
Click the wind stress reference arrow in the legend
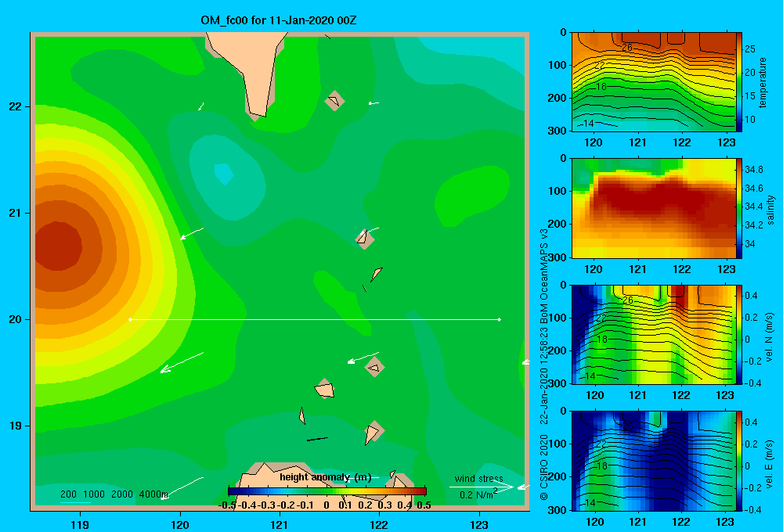(x=482, y=487)
